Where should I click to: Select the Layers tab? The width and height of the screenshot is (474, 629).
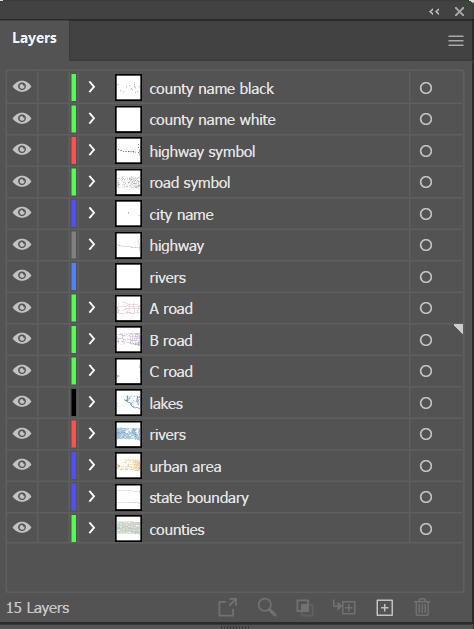tap(34, 38)
